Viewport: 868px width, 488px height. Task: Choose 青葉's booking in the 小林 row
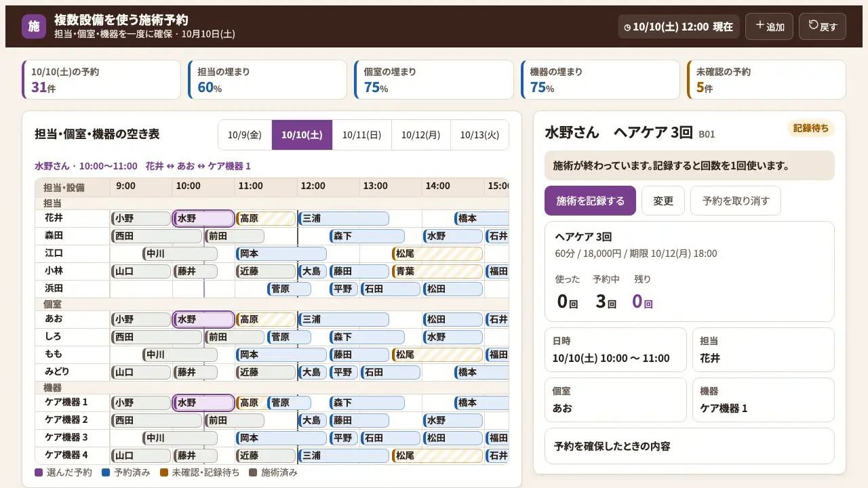(x=437, y=271)
